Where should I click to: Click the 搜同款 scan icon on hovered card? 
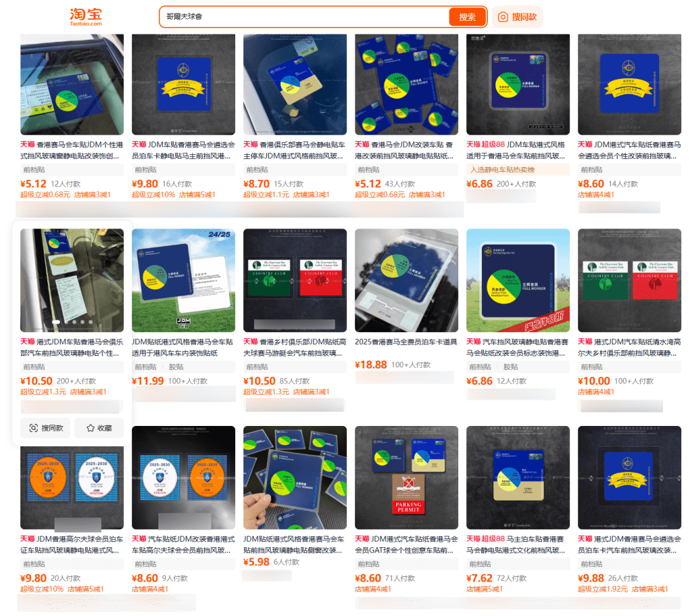34,428
